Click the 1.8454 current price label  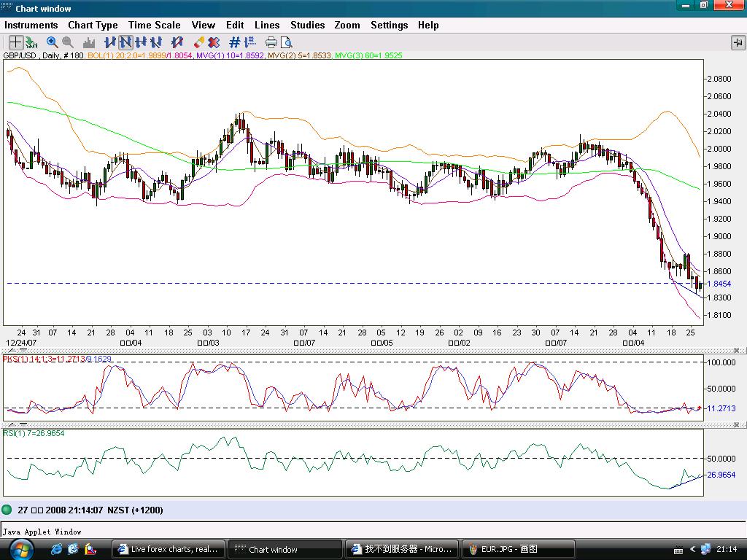[719, 284]
